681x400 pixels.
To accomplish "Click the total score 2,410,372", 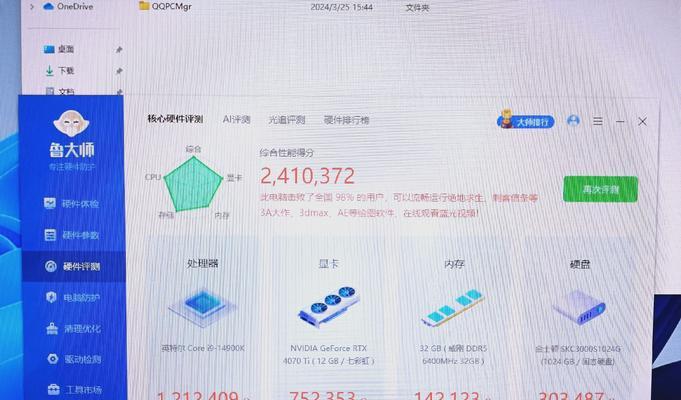I will click(x=307, y=176).
